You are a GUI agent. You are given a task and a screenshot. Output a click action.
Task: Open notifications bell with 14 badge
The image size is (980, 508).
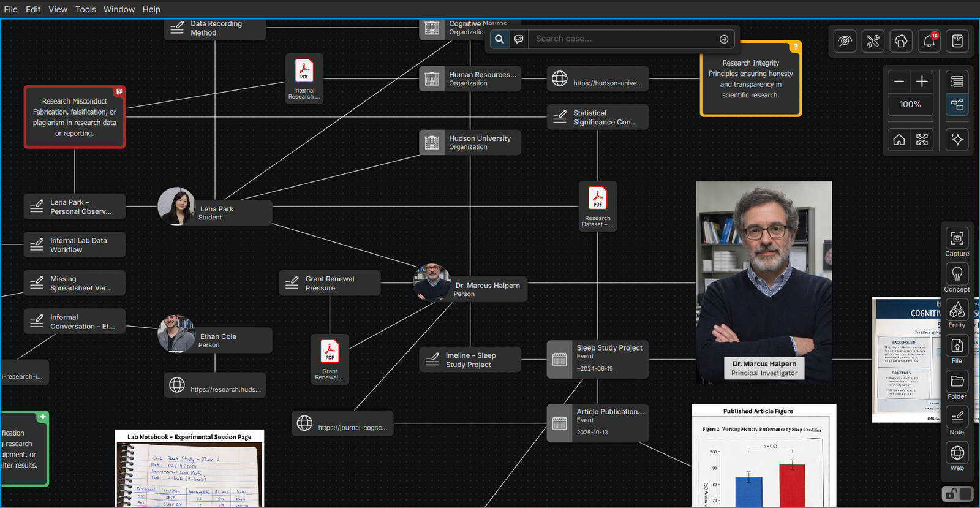(x=929, y=41)
